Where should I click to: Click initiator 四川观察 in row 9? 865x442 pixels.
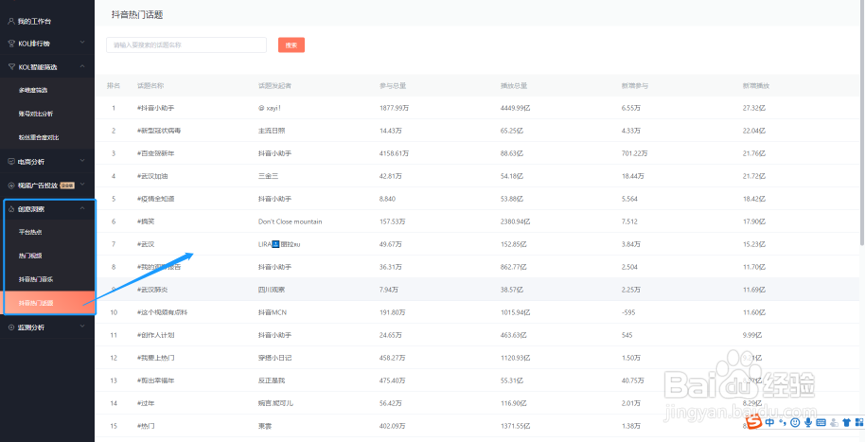pyautogui.click(x=271, y=290)
